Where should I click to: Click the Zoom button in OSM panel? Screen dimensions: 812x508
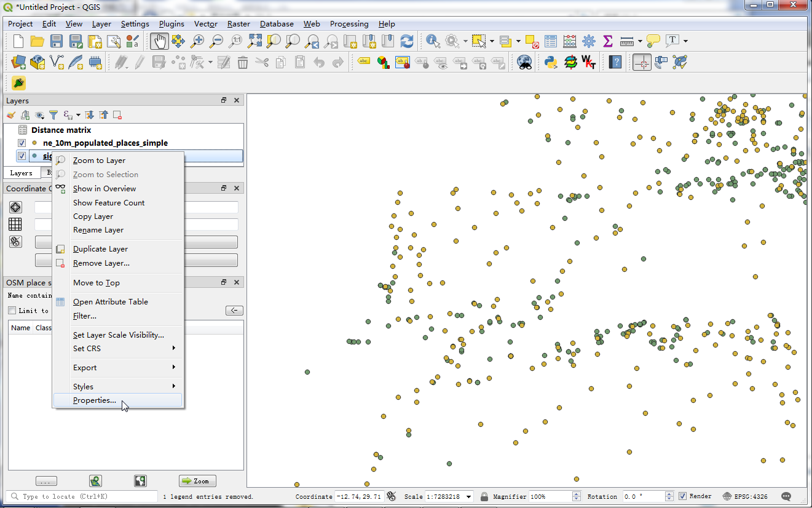(197, 481)
